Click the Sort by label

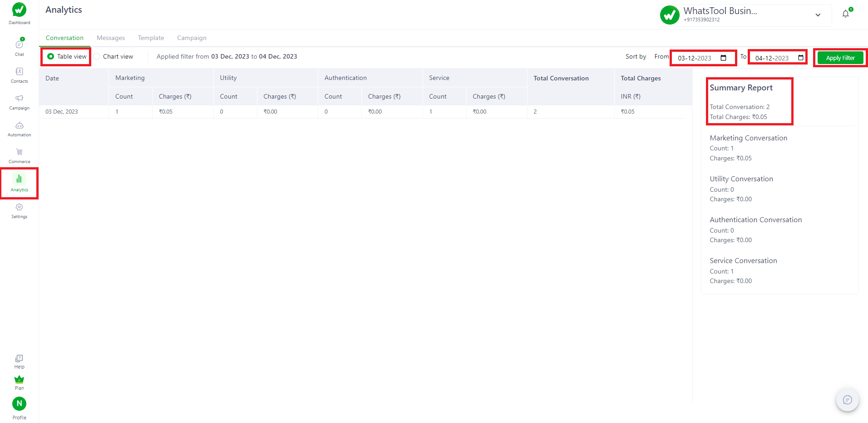point(636,56)
